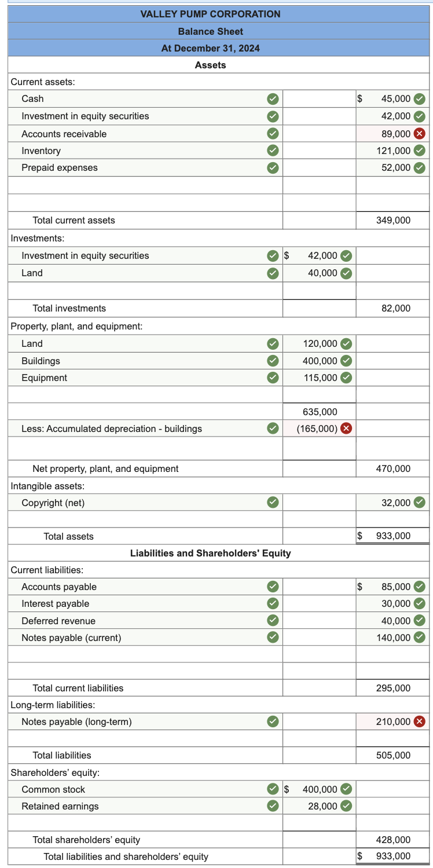The height and width of the screenshot is (868, 433).
Task: Click the checkmark indicator beside Prepaid expenses label
Action: point(272,168)
